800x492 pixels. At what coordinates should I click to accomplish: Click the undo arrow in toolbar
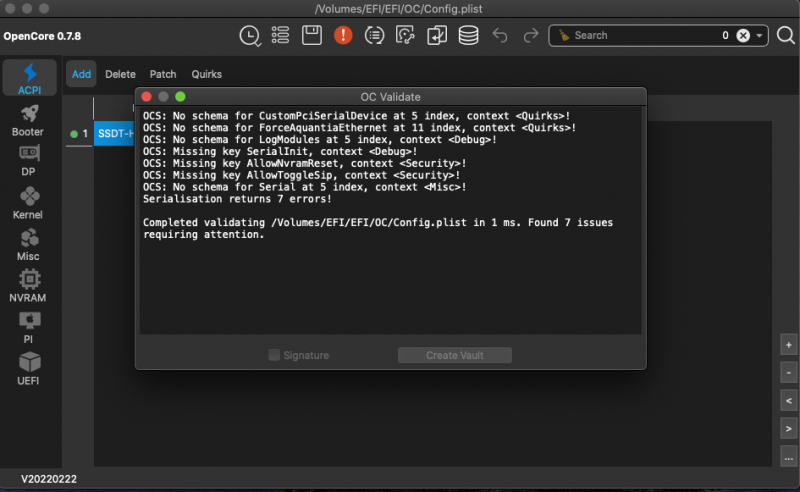[500, 35]
